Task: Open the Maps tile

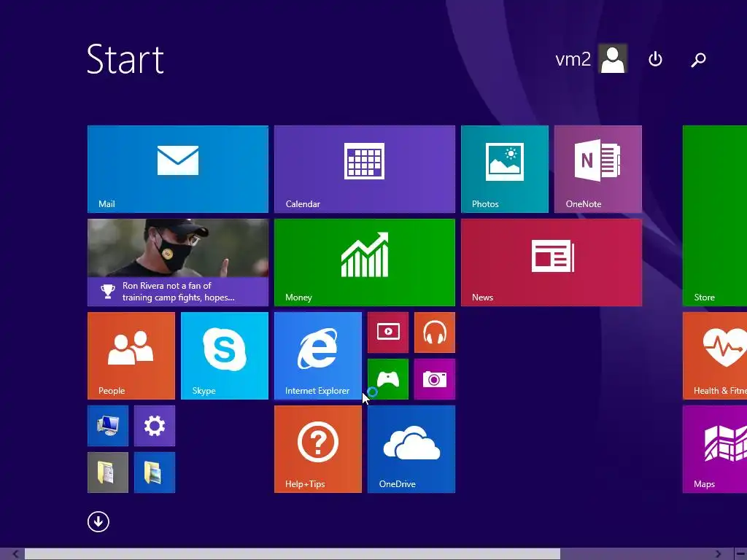Action: [715, 449]
